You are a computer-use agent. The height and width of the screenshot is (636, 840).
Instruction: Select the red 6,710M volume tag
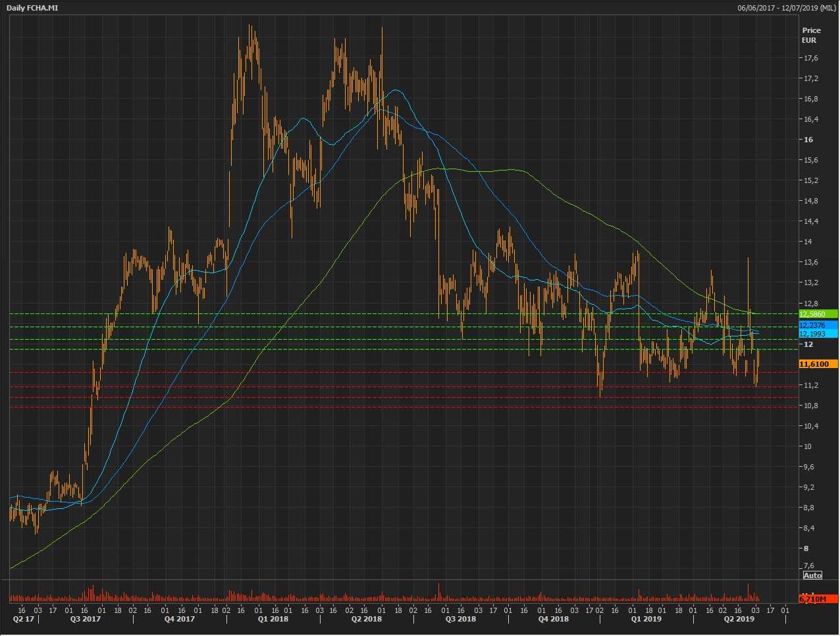pyautogui.click(x=817, y=599)
